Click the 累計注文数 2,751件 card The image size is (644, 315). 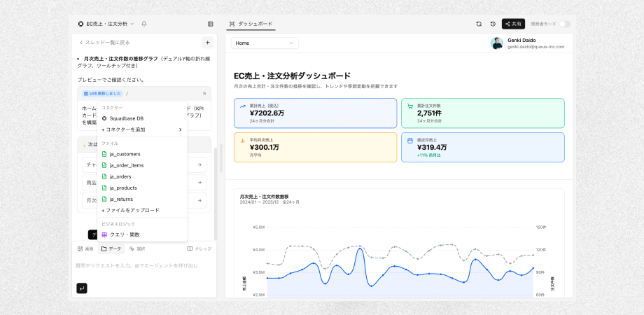(482, 113)
